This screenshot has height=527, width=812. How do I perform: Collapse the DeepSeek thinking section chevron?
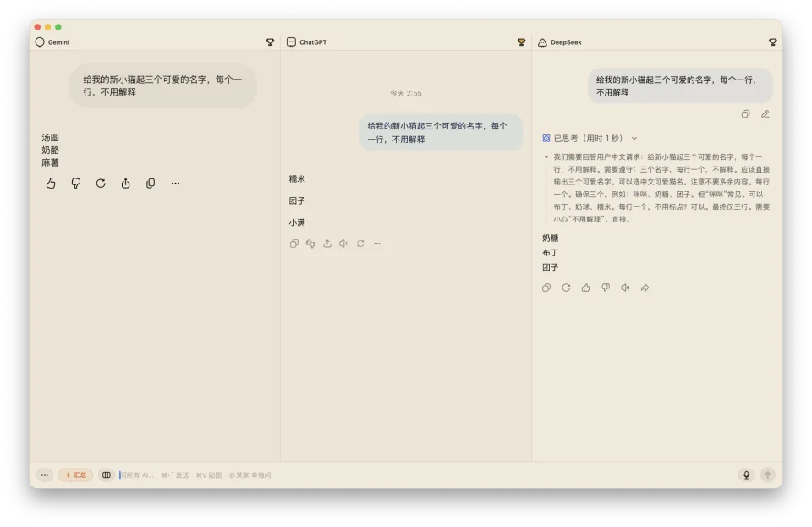click(x=634, y=138)
